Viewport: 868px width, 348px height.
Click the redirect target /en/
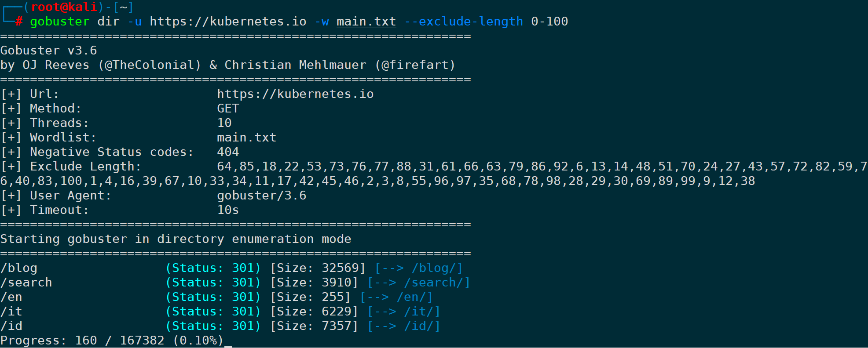click(x=411, y=297)
